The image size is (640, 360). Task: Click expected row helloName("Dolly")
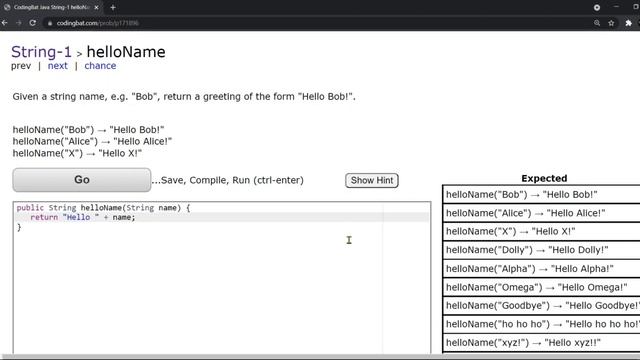tap(541, 250)
